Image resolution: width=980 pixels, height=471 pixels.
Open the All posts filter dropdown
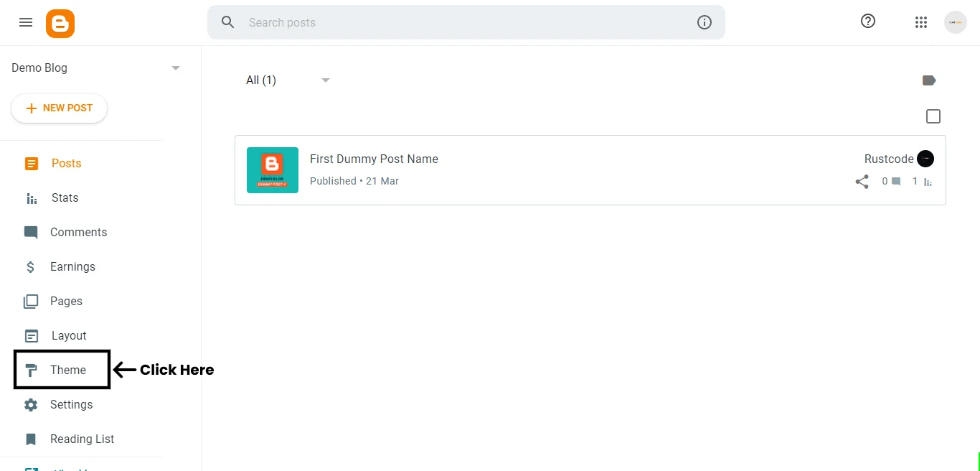pos(287,80)
